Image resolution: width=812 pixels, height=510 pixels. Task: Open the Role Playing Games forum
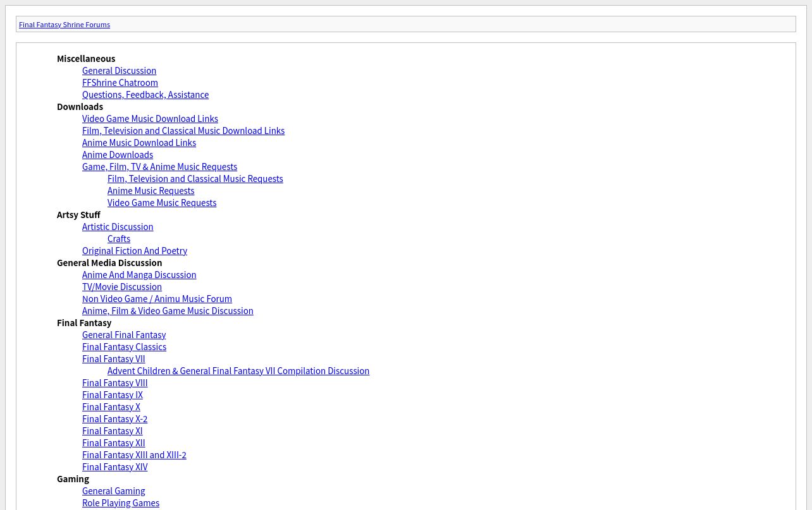121,503
